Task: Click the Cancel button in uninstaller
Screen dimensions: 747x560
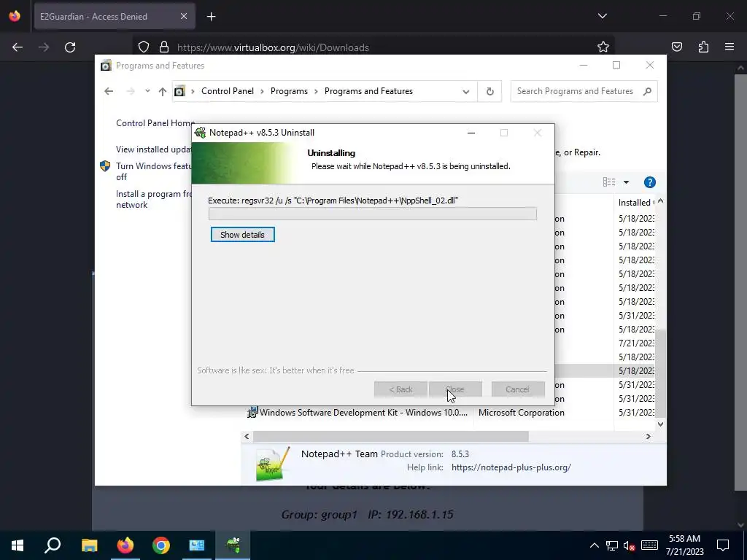Action: [x=518, y=389]
